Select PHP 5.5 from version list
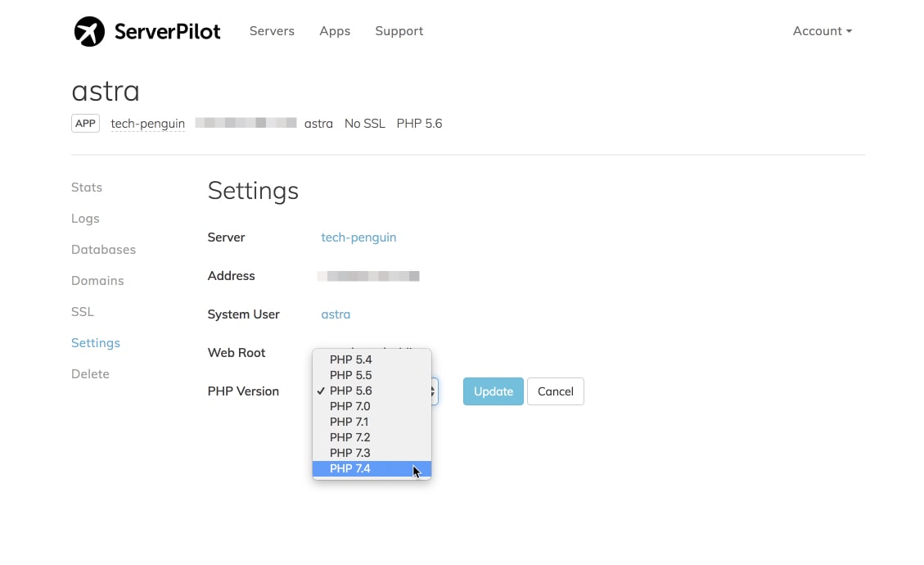Image resolution: width=924 pixels, height=565 pixels. pos(372,375)
